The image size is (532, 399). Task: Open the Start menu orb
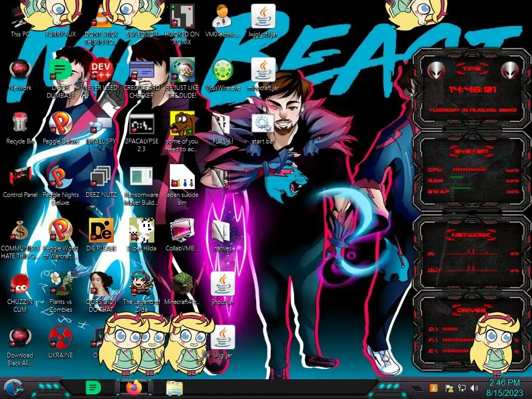pyautogui.click(x=14, y=389)
